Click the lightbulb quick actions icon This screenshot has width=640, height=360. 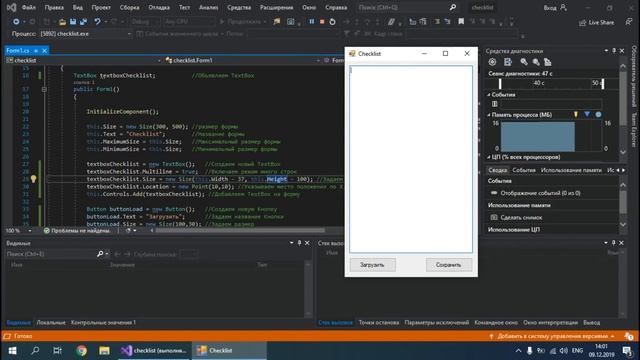[33, 179]
